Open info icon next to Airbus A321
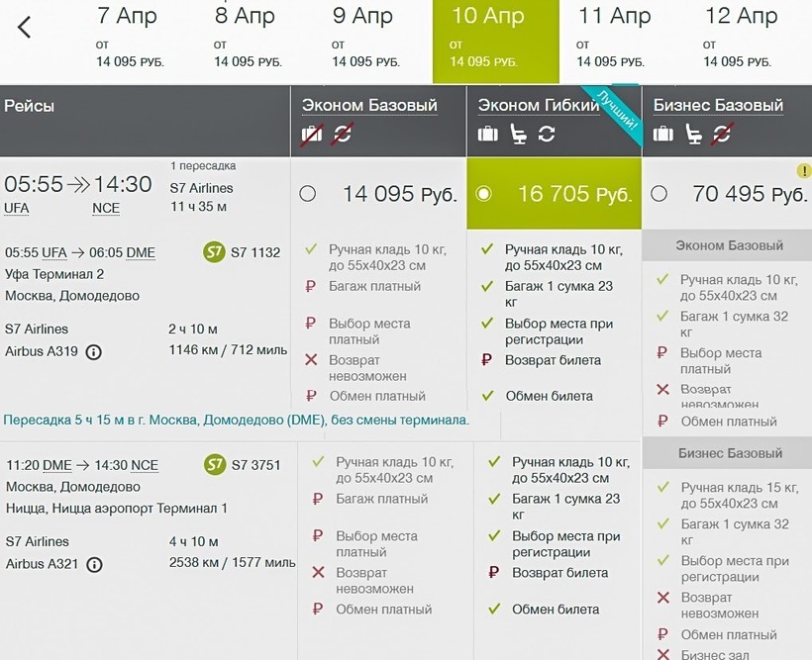This screenshot has width=812, height=660. (x=94, y=564)
